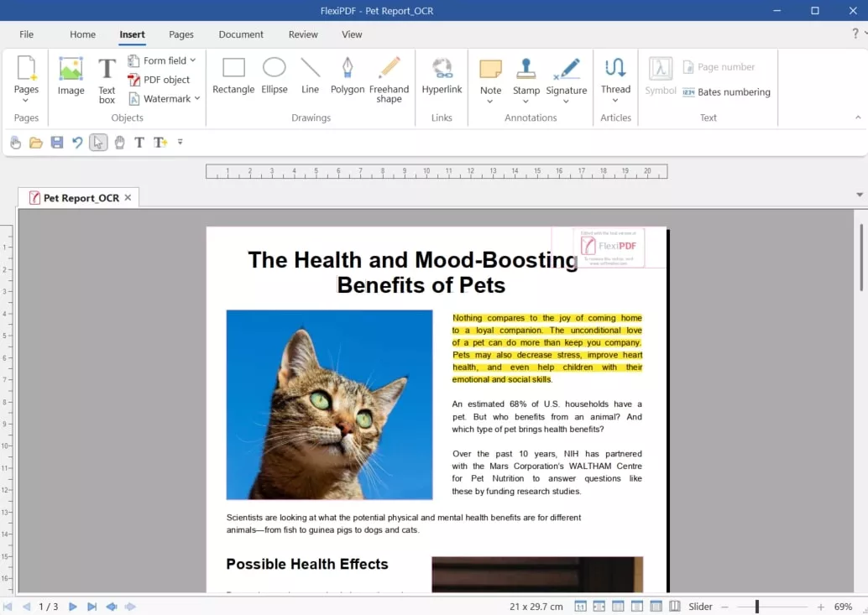This screenshot has width=868, height=615.
Task: Add a Note annotation
Action: [x=490, y=76]
